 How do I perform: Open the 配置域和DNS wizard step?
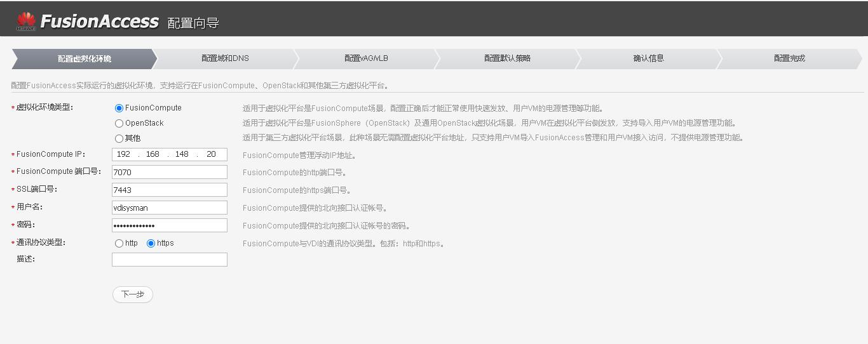click(225, 58)
